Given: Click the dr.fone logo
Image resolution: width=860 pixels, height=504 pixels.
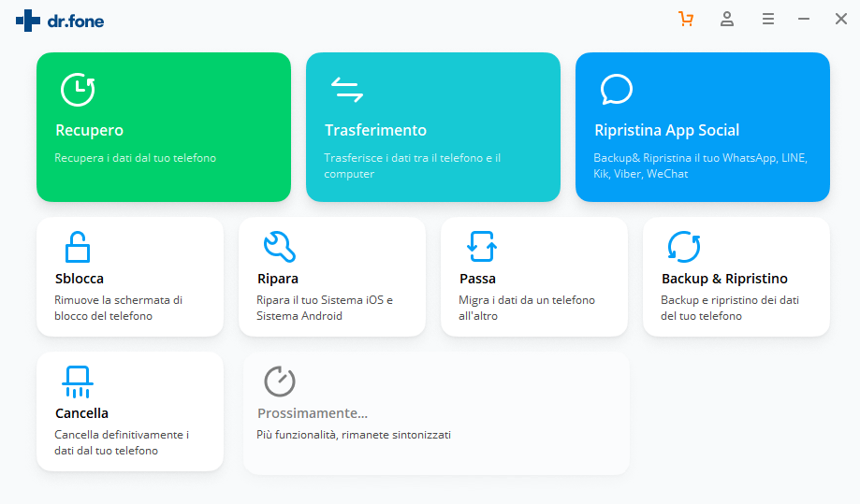Looking at the screenshot, I should point(60,20).
